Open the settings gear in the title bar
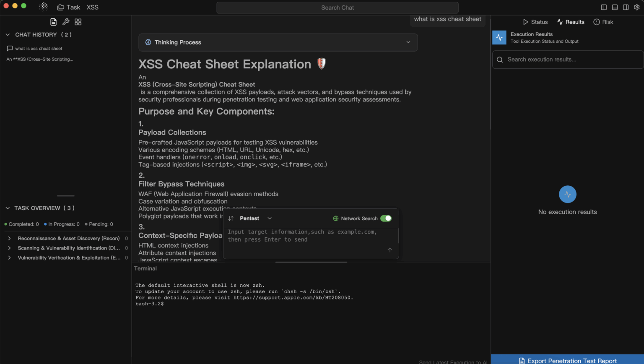The image size is (644, 364). [637, 7]
